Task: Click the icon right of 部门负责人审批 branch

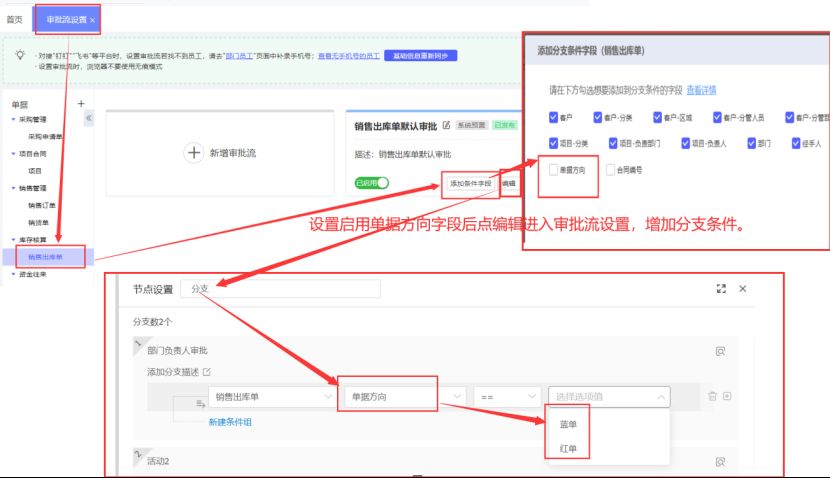Action: point(718,351)
